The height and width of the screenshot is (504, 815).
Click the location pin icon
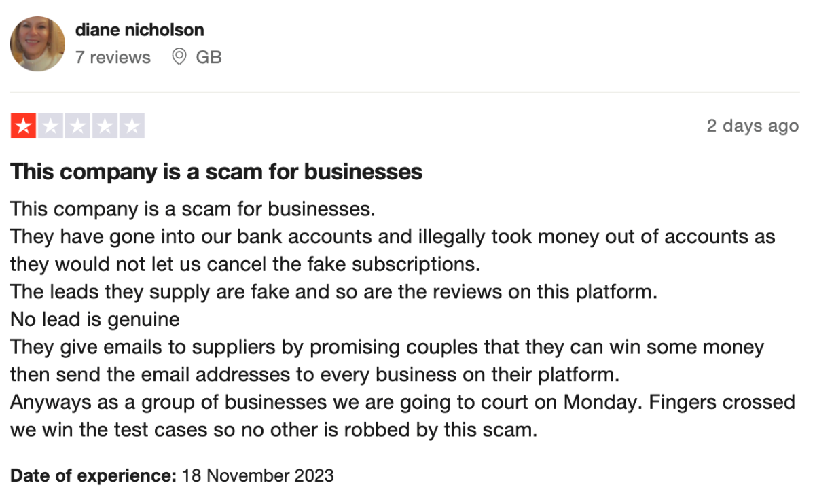179,57
